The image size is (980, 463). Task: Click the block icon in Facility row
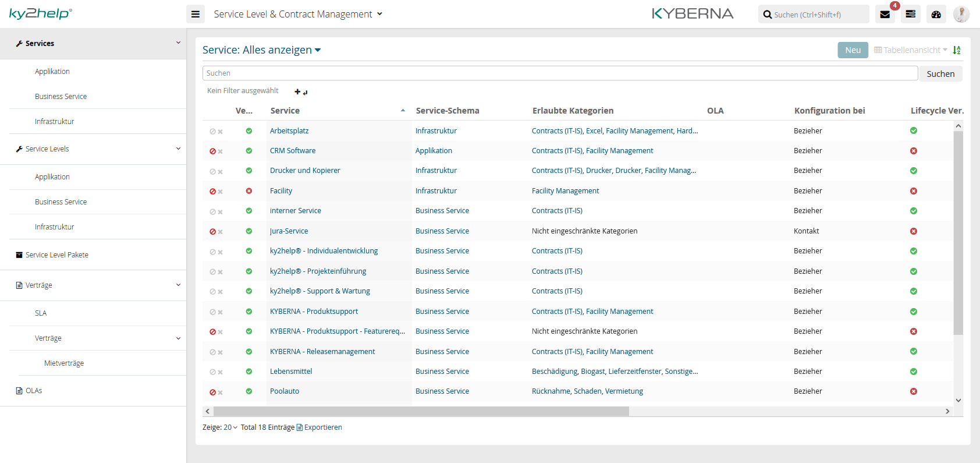point(212,192)
